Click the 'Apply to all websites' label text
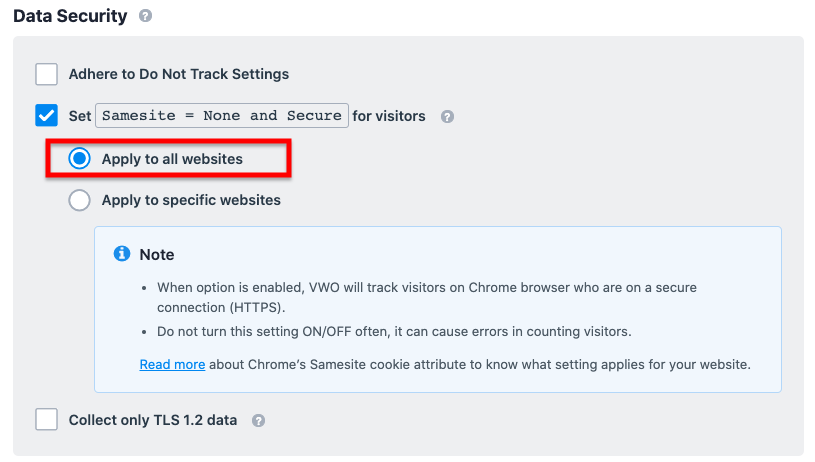The height and width of the screenshot is (462, 815). [x=172, y=159]
